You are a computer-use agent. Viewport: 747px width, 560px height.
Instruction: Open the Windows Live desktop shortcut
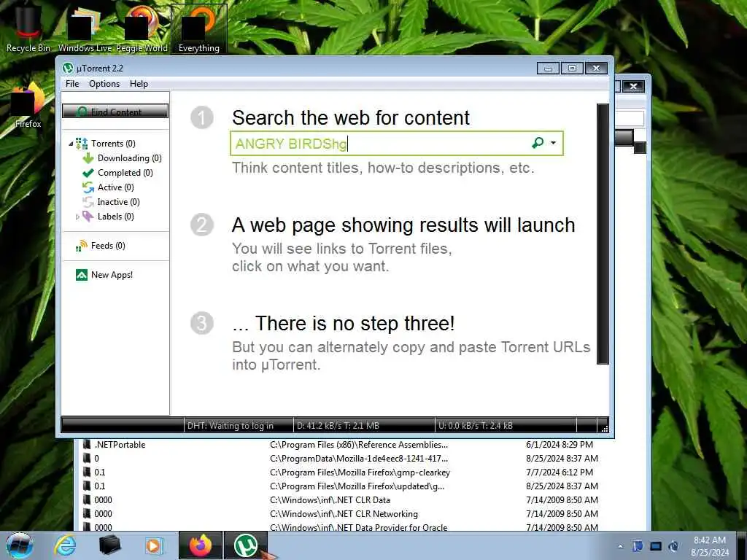point(85,28)
